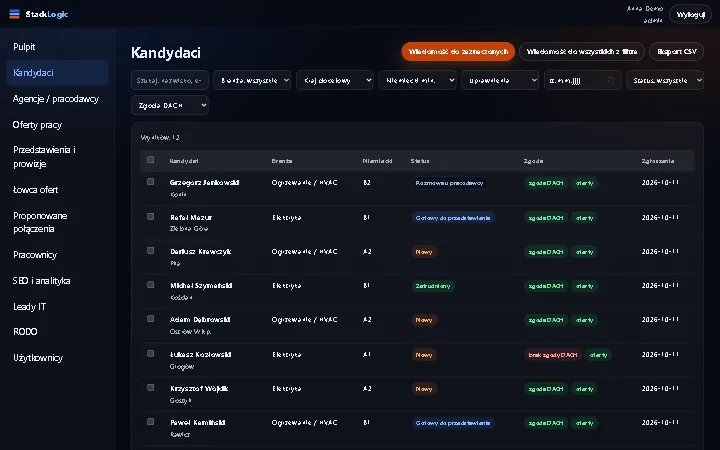Tick the checkbox next to Dariusz Krawczyk
This screenshot has height=450, width=720.
tap(150, 251)
